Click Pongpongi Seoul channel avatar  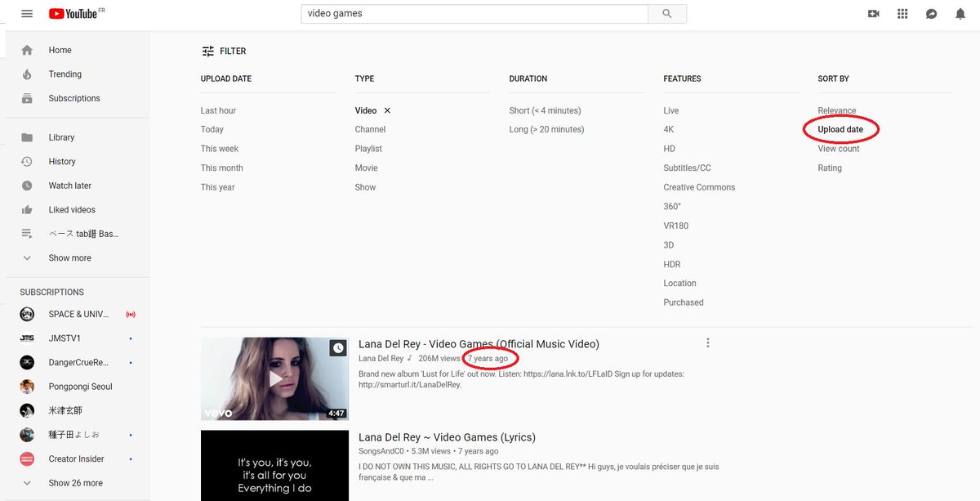pyautogui.click(x=27, y=387)
